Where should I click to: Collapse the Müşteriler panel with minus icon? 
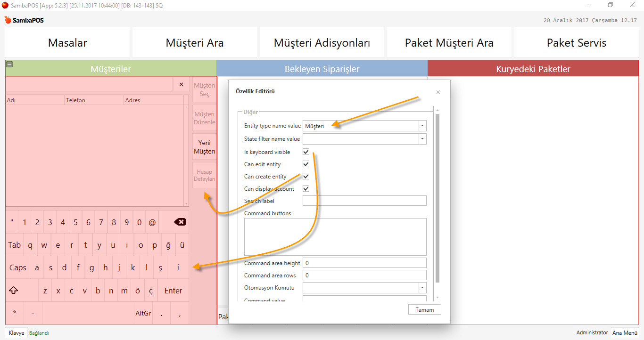[9, 65]
